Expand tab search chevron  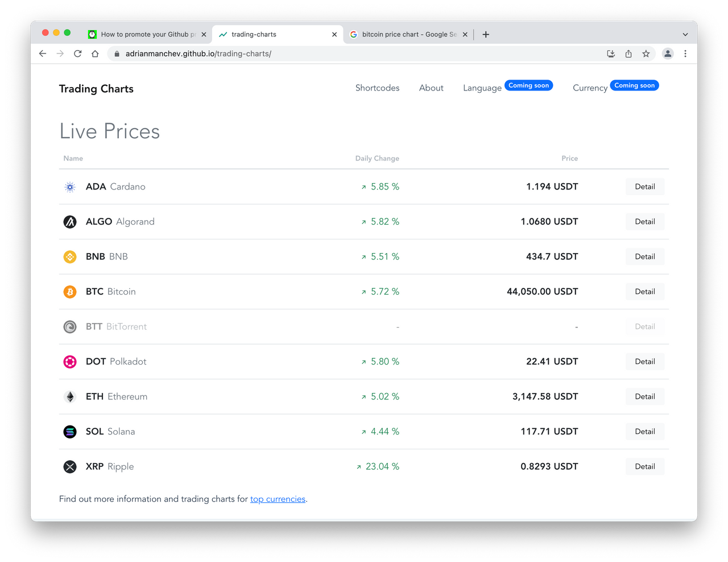[685, 34]
